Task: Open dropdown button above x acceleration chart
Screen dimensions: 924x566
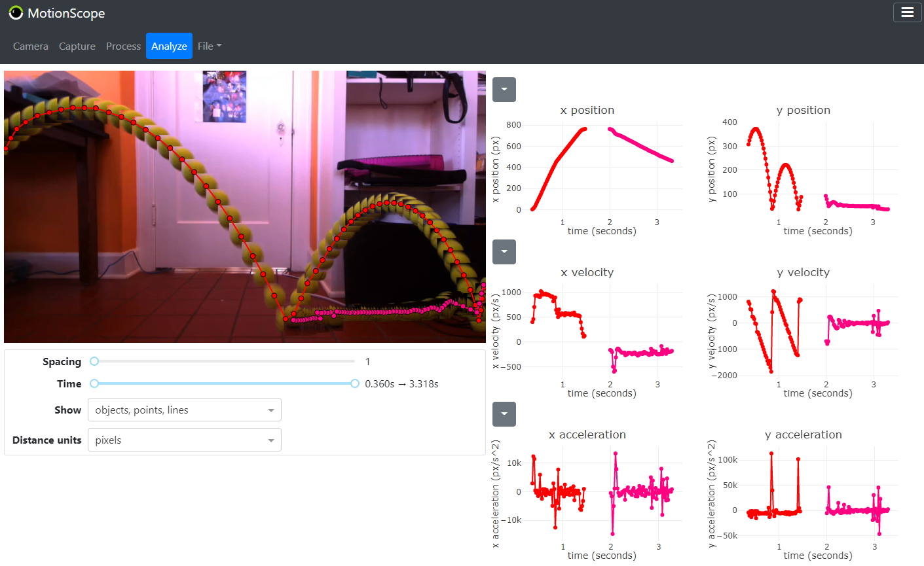Action: 504,414
